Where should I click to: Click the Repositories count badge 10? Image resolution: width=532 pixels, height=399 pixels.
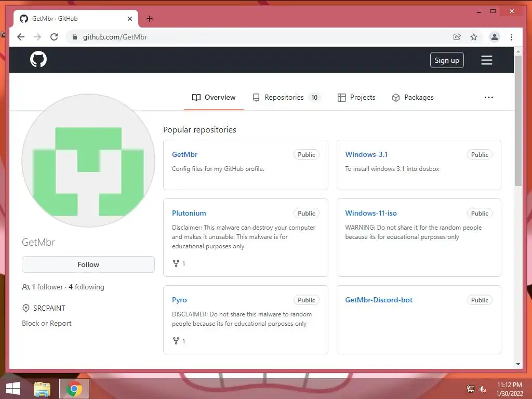coord(314,97)
